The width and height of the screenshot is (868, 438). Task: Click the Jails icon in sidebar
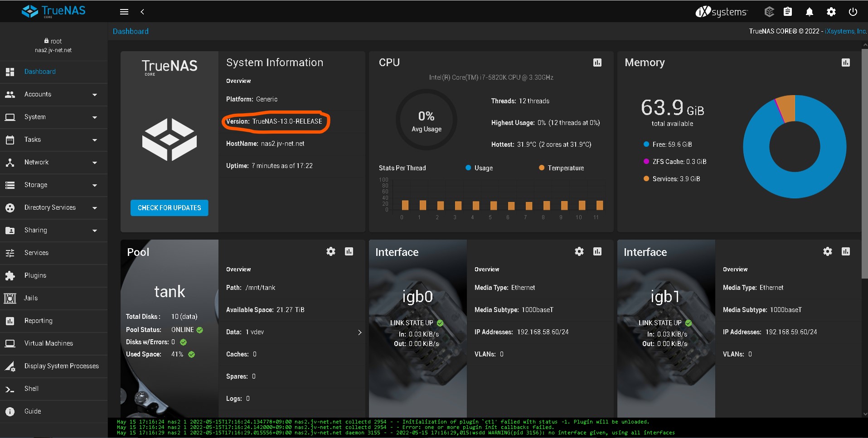(10, 298)
